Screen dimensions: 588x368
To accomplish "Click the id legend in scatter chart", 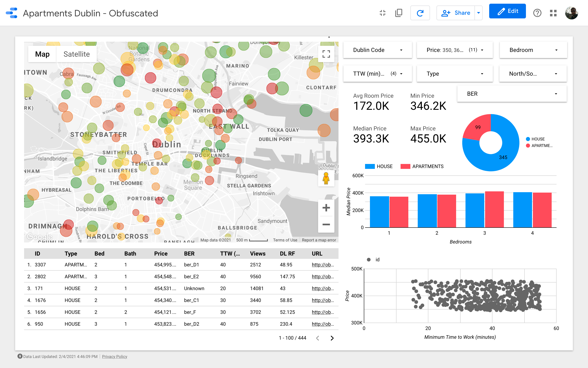I will click(x=373, y=260).
